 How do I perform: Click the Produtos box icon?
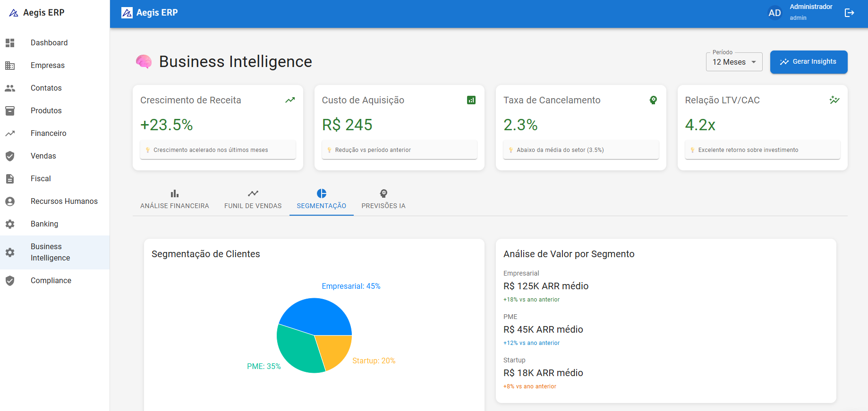[x=10, y=111]
